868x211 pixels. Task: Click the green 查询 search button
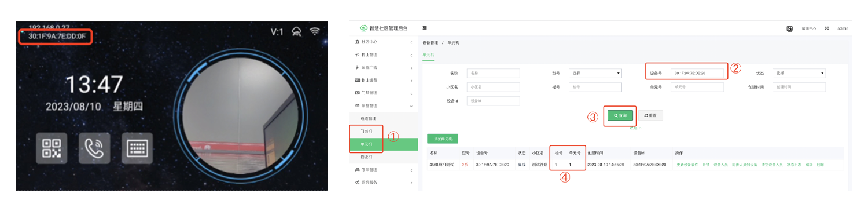click(x=620, y=115)
